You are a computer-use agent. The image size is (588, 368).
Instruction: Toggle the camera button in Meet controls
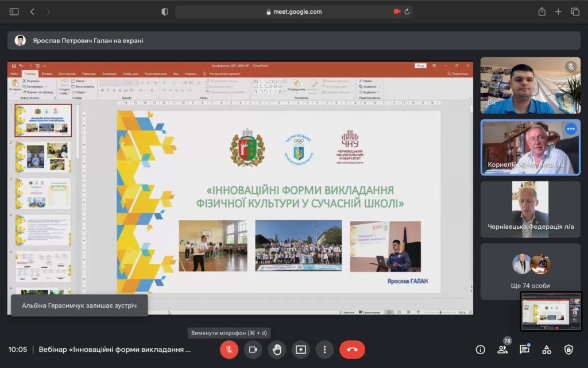pyautogui.click(x=253, y=350)
